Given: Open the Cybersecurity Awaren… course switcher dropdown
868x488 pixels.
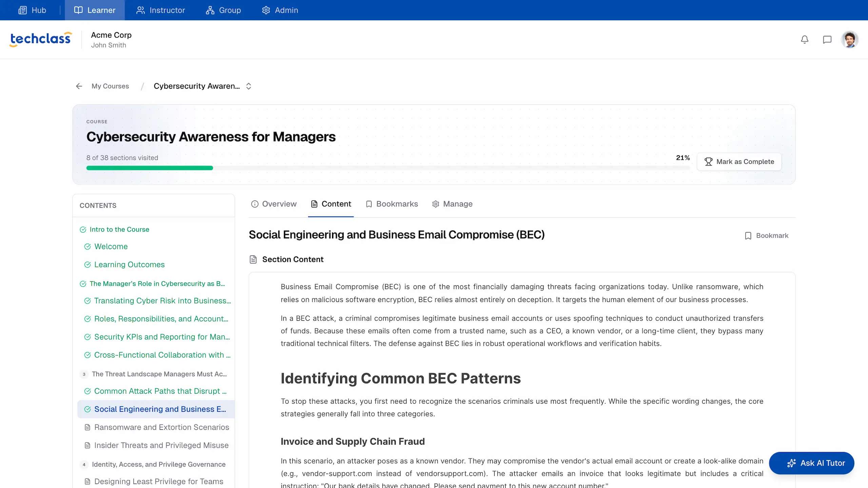Looking at the screenshot, I should (x=249, y=86).
